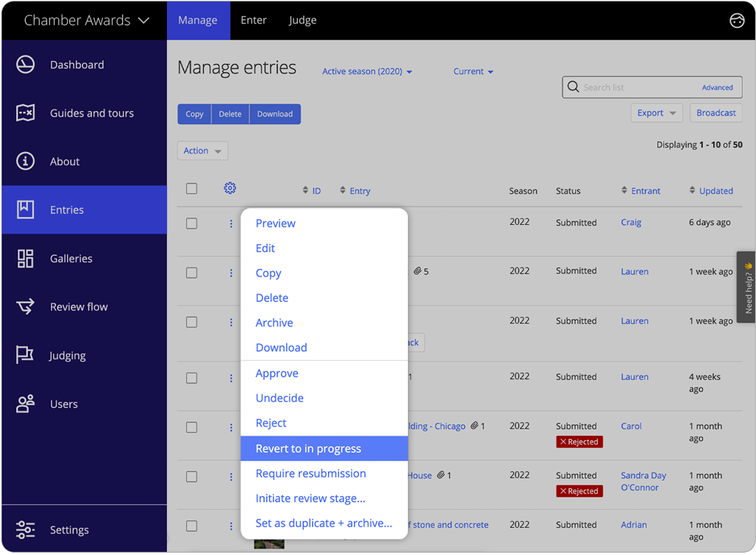
Task: Open the Active season (2020) dropdown
Action: point(367,71)
